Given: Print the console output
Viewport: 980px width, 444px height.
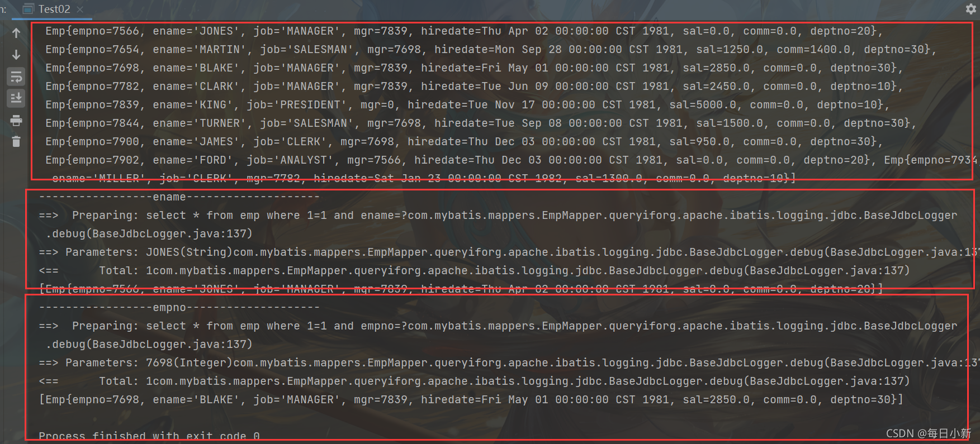Looking at the screenshot, I should [x=16, y=121].
